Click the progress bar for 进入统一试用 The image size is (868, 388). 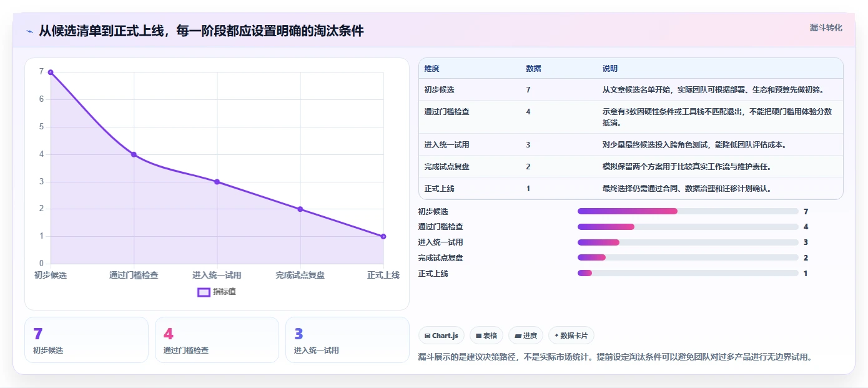[x=688, y=242]
